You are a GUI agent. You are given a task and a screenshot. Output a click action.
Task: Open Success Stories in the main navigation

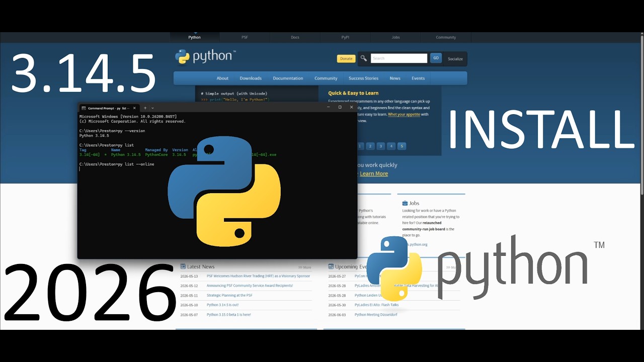coord(364,78)
